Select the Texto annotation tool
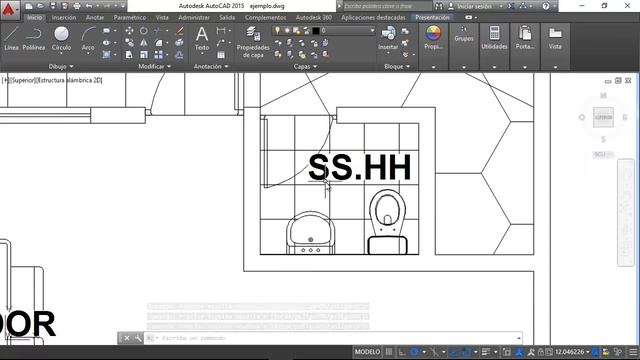Image resolution: width=640 pixels, height=360 pixels. (x=202, y=39)
